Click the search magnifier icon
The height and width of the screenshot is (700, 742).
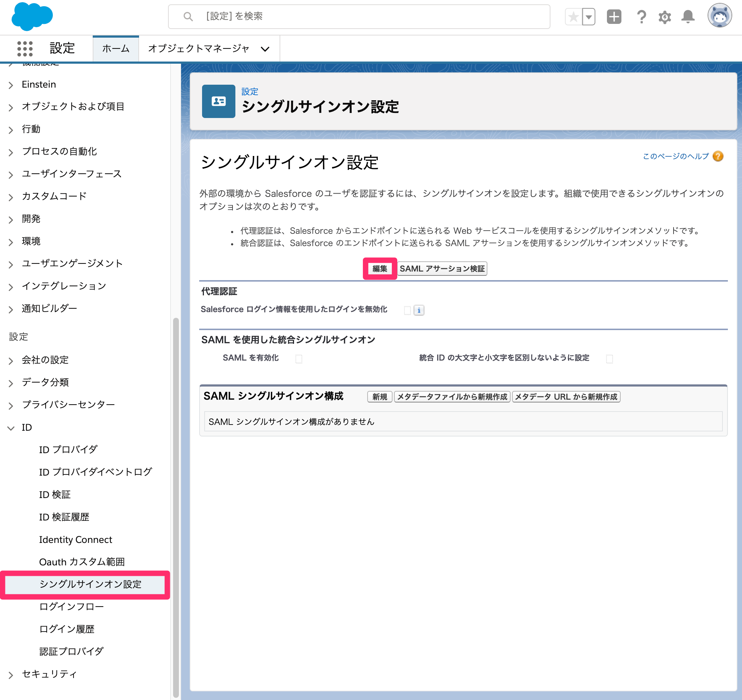point(188,17)
